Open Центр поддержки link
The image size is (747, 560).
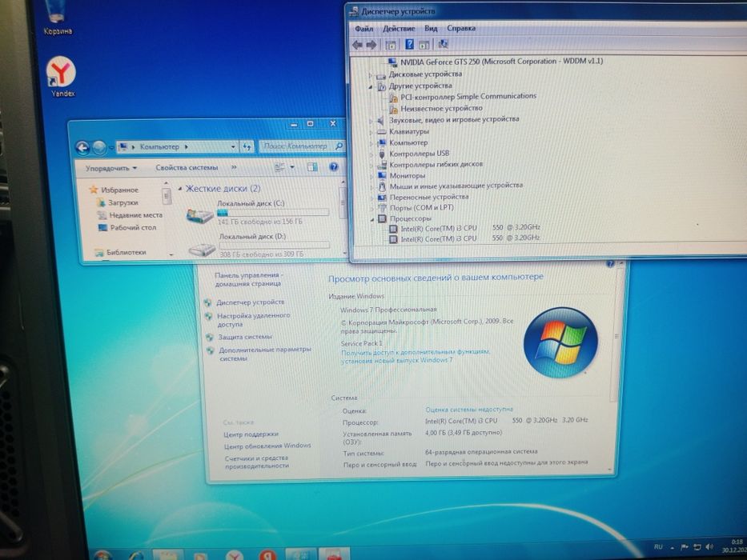pos(251,434)
